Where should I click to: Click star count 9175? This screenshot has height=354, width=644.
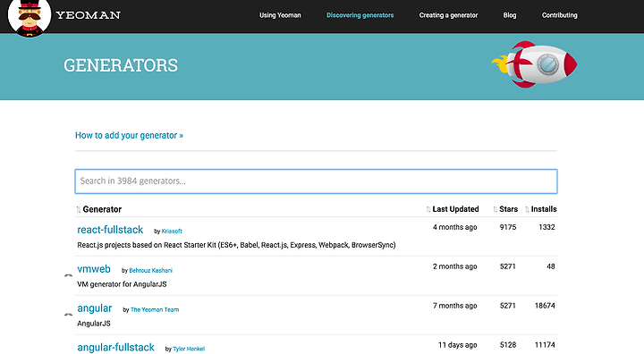(x=508, y=227)
